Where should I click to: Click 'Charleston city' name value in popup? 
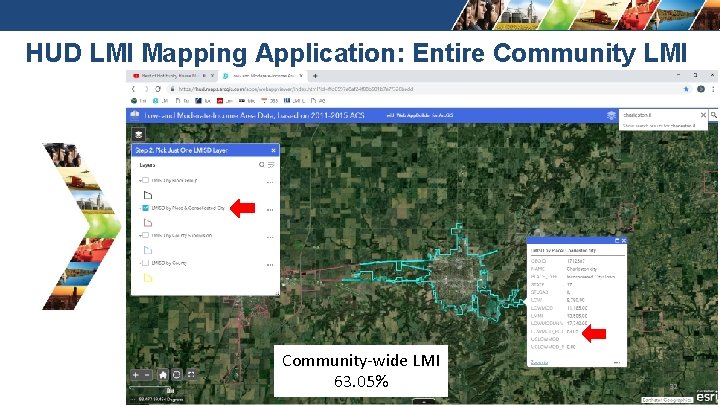(x=581, y=269)
